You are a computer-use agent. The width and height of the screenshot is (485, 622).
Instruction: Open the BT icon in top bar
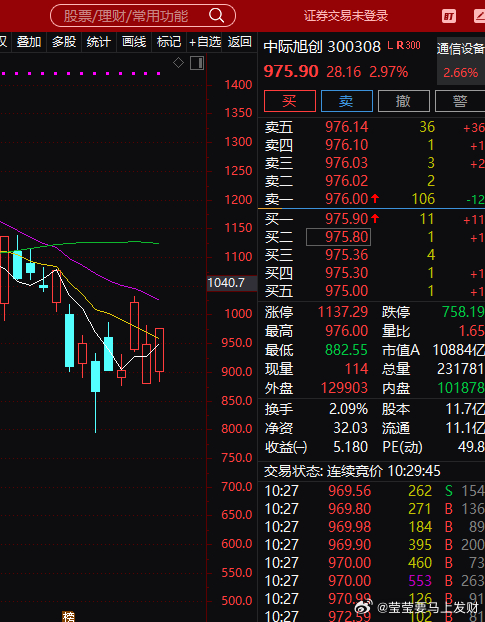coord(449,16)
